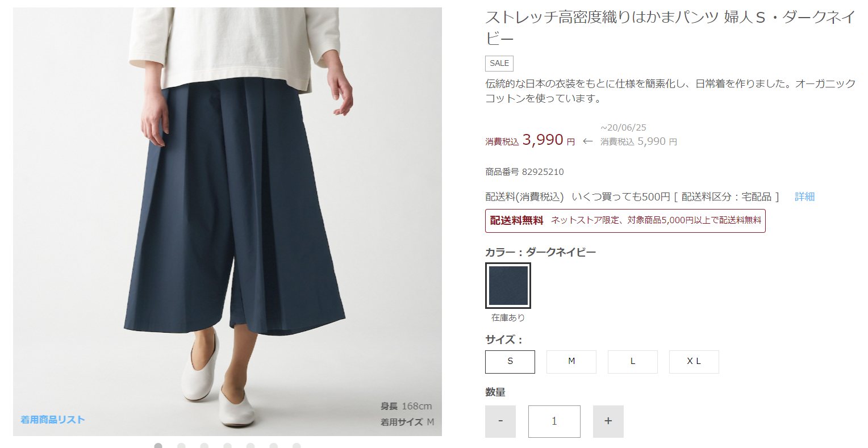Go to second carousel image dot
868x448 pixels.
click(181, 446)
